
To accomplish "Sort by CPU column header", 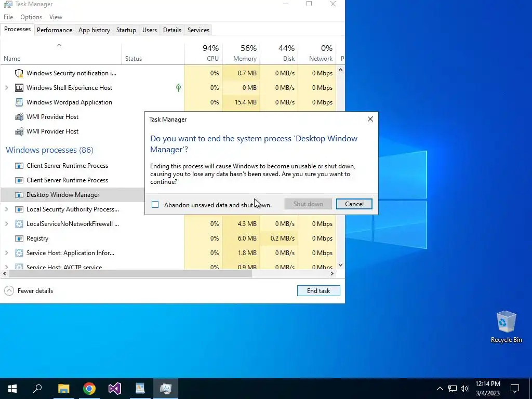I will click(203, 54).
